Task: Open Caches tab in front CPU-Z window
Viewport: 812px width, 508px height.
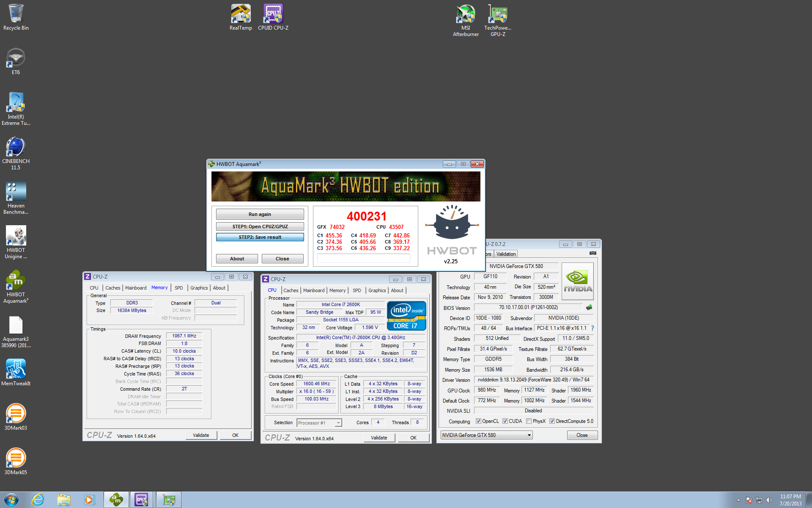Action: tap(291, 290)
